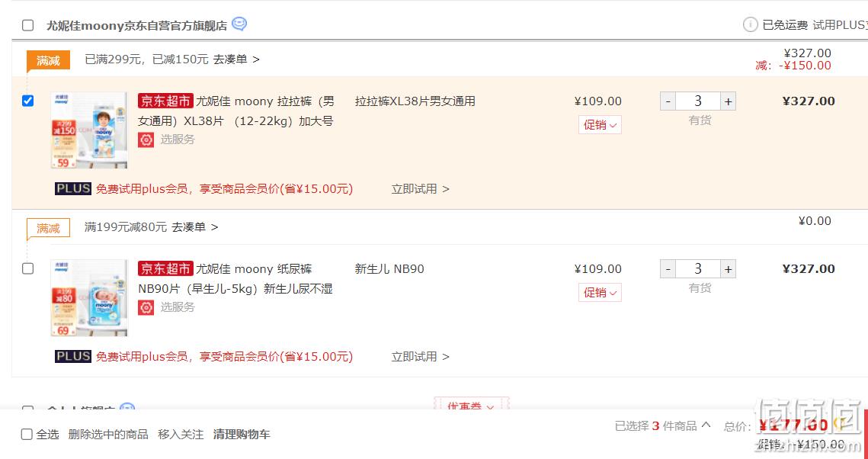
Task: Click 删除选中的商品 in the bottom bar
Action: tap(108, 434)
